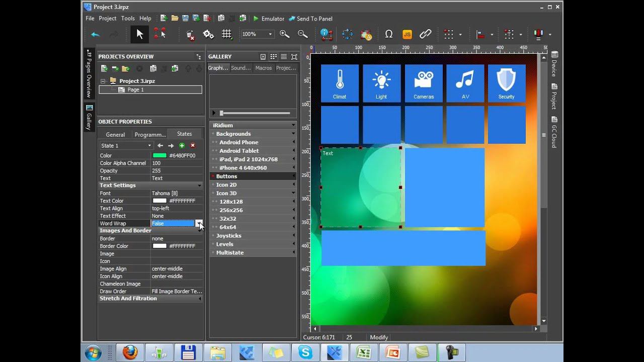Switch gallery to thumbnail grid view
This screenshot has height=362, width=644.
coord(273,57)
